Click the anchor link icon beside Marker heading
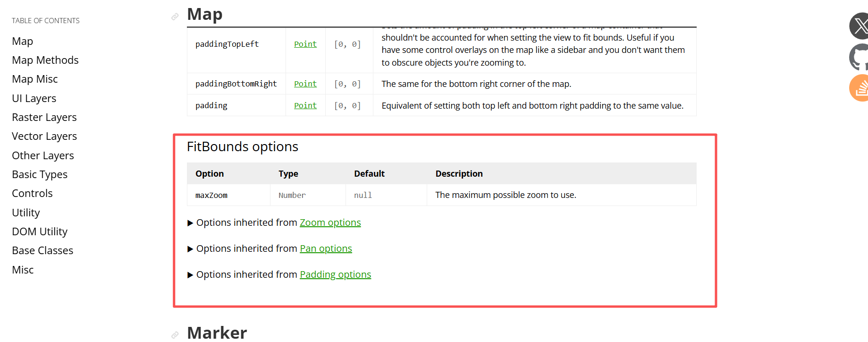This screenshot has height=342, width=868. [175, 334]
